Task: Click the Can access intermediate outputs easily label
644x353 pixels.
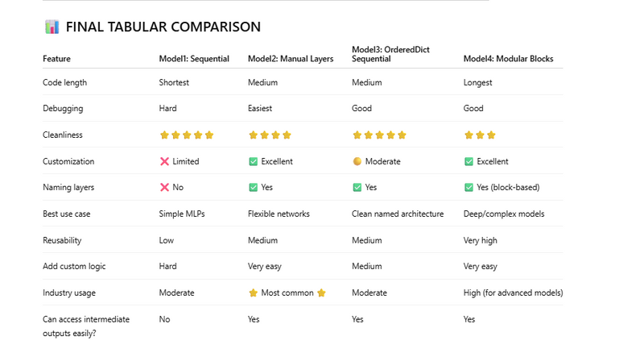Action: (x=85, y=325)
